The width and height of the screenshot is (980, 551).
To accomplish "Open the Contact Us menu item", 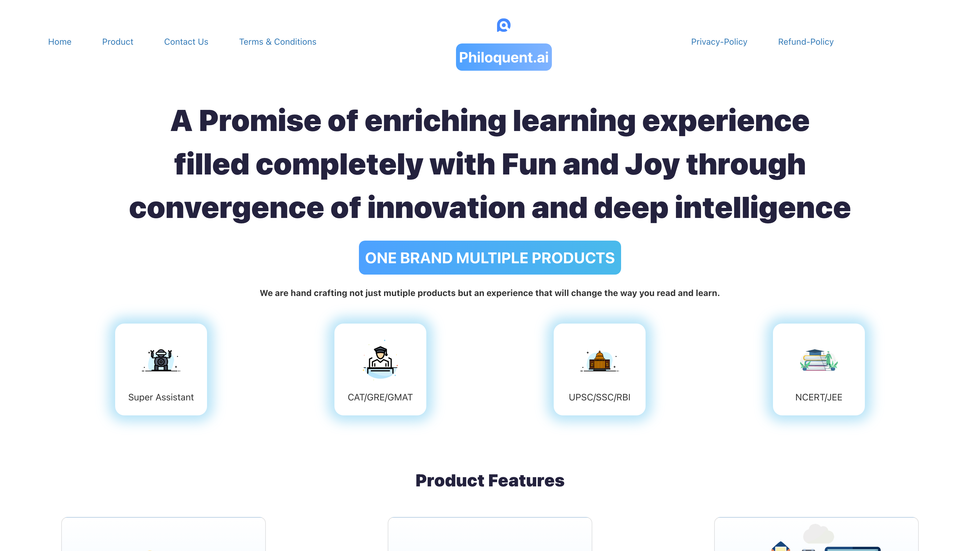I will (186, 41).
